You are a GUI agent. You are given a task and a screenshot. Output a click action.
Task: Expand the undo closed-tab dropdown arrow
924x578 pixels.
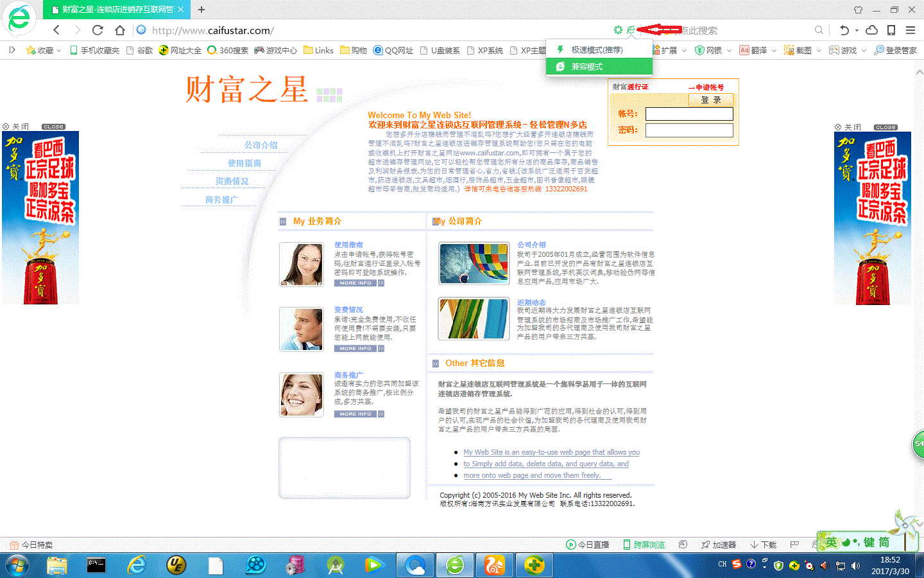[x=857, y=31]
